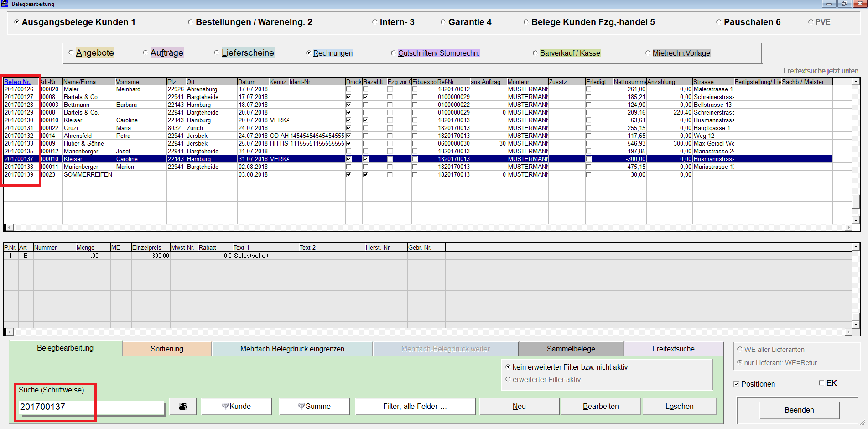Click the Nettosumme column header
The width and height of the screenshot is (868, 429).
point(630,82)
